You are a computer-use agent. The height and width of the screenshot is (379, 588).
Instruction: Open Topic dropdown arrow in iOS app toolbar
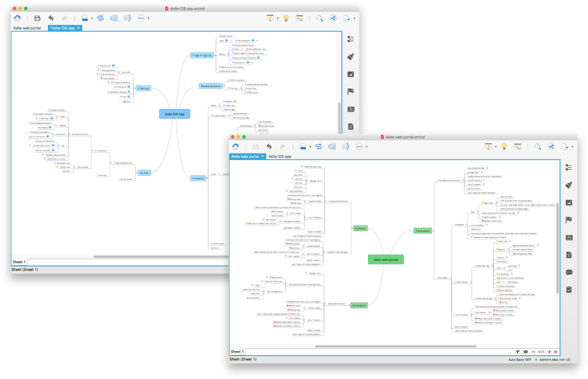pyautogui.click(x=91, y=19)
